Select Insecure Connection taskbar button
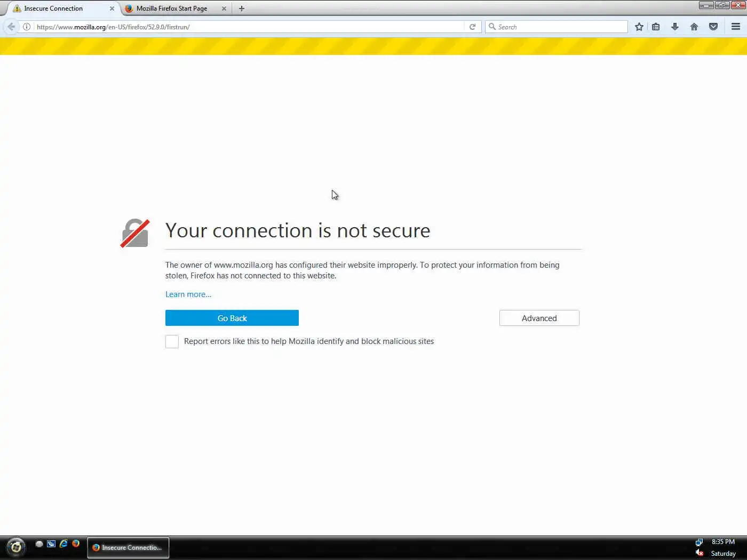Image resolution: width=747 pixels, height=560 pixels. point(128,548)
